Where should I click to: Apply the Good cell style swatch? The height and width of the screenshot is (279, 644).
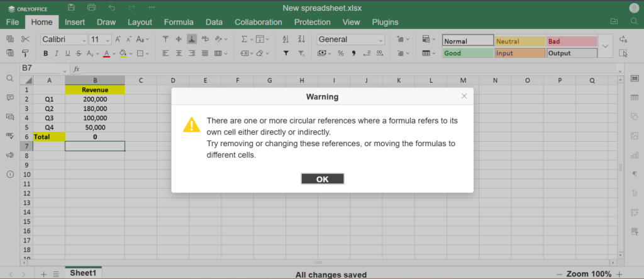(467, 54)
